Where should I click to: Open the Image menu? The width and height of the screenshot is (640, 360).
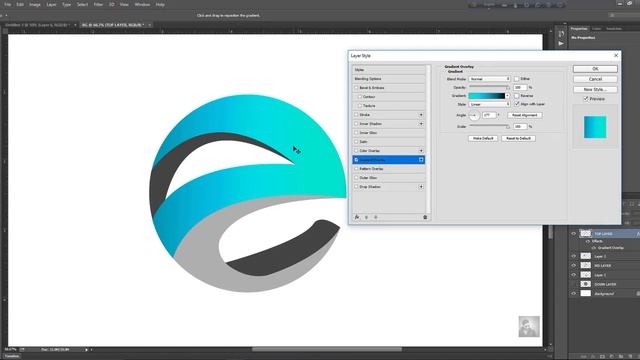tap(35, 4)
